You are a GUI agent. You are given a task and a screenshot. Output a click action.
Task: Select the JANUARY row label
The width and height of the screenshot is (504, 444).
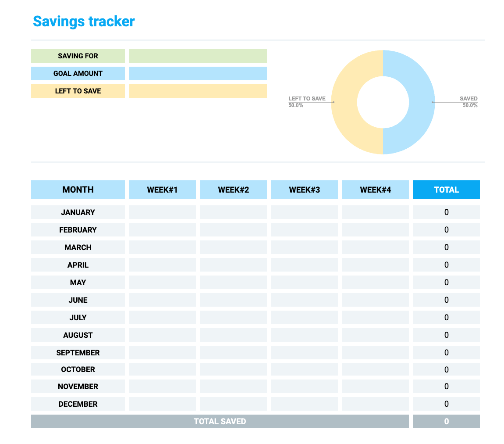(78, 212)
